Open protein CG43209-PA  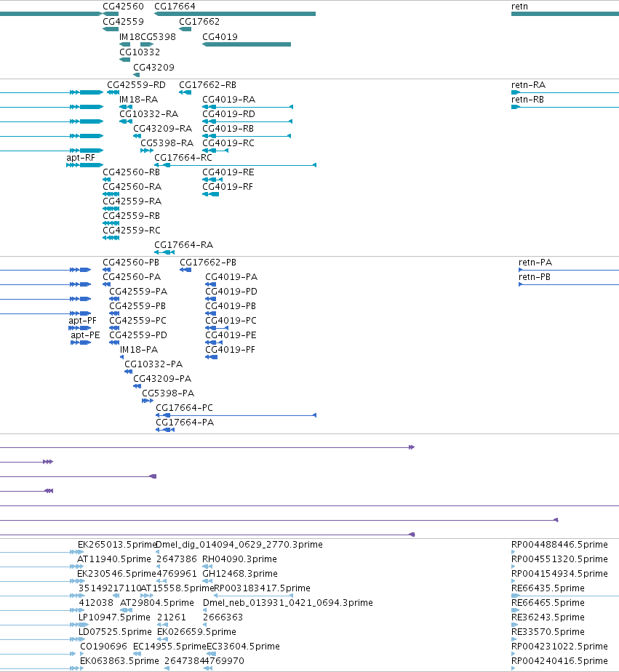tap(162, 380)
